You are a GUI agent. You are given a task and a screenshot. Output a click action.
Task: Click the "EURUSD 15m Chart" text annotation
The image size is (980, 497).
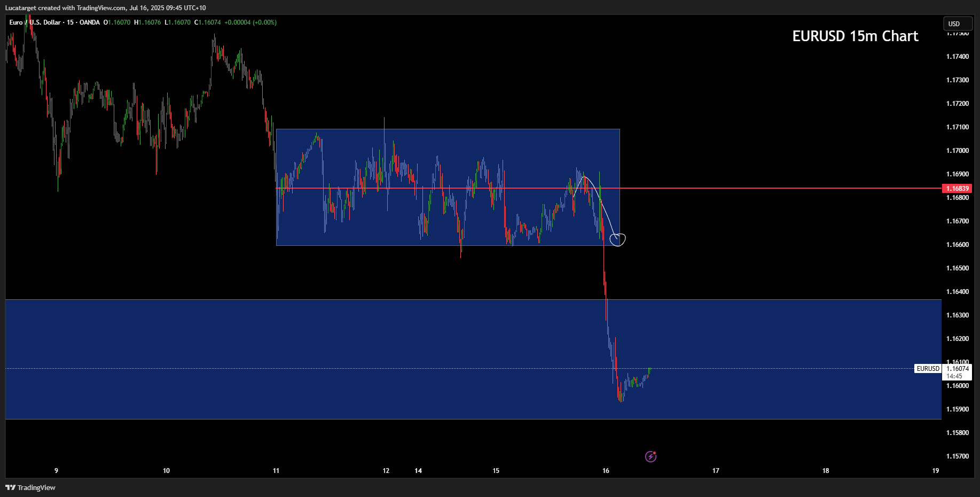[x=855, y=36]
